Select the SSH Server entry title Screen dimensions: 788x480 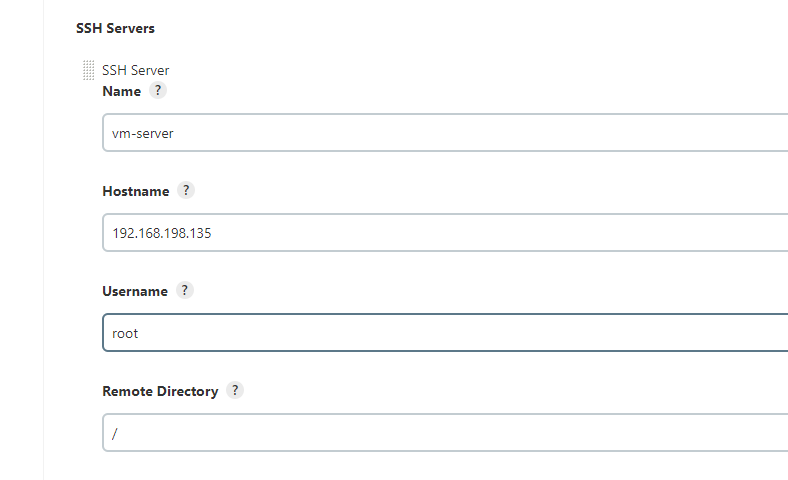(136, 70)
